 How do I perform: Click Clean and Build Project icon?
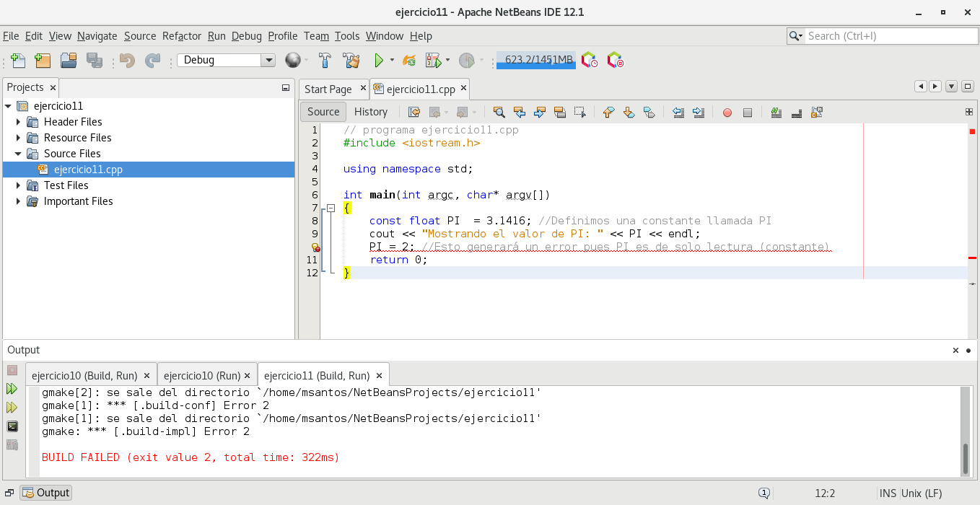pos(351,61)
